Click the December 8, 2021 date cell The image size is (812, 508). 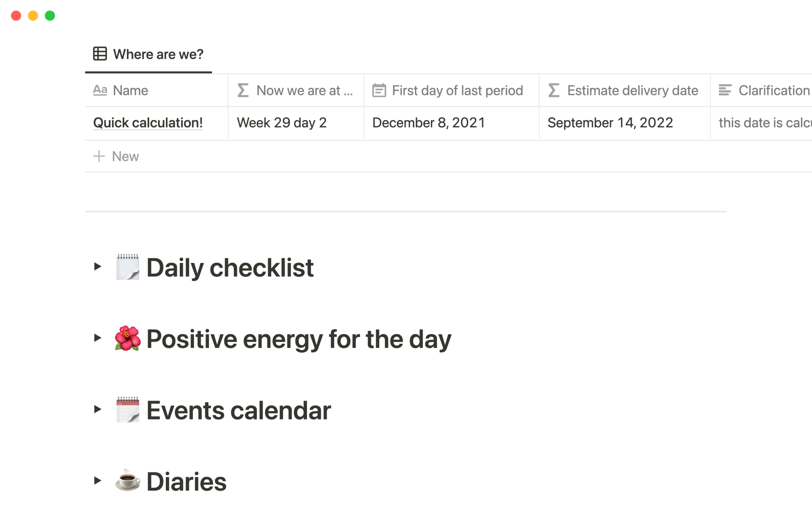click(x=428, y=123)
